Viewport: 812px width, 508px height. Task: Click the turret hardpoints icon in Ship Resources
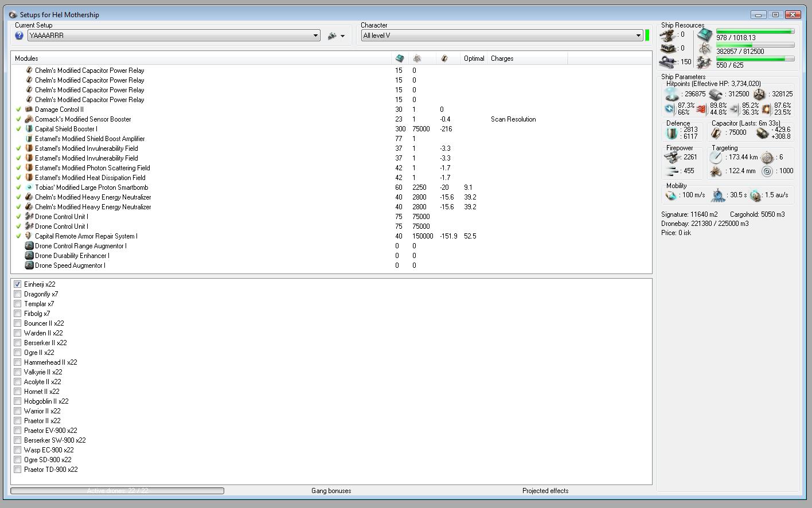point(667,34)
